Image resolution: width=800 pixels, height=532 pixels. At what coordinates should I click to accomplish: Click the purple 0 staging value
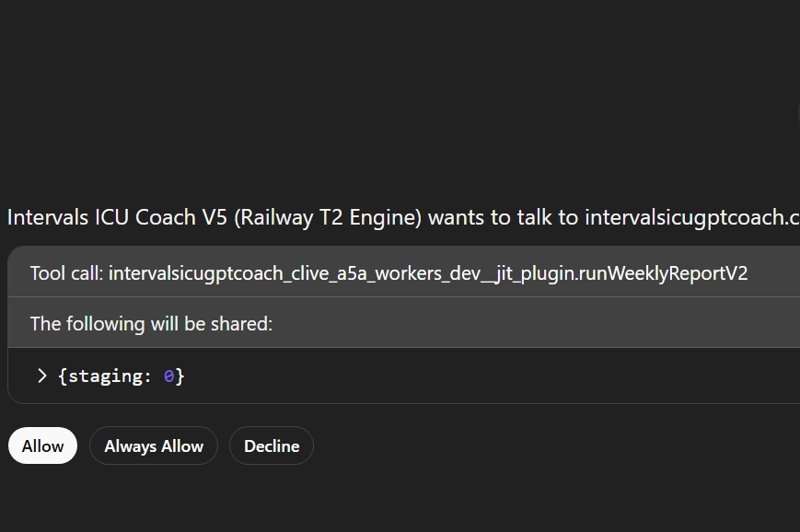point(169,376)
